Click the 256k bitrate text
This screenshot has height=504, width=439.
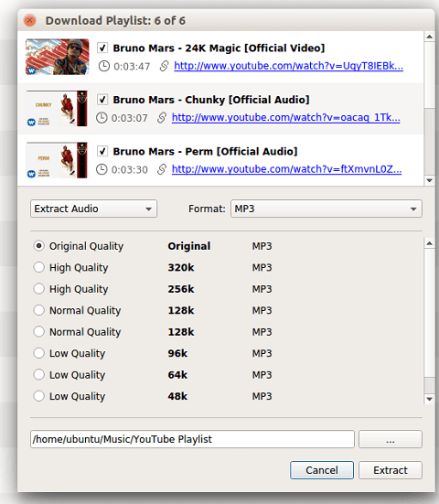(x=181, y=289)
